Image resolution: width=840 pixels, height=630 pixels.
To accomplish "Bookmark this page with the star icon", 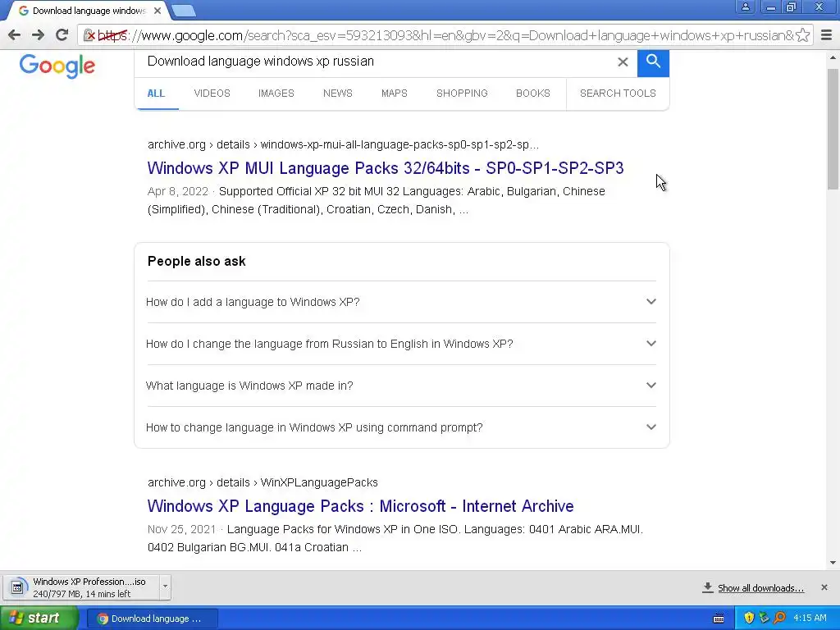I will click(802, 35).
